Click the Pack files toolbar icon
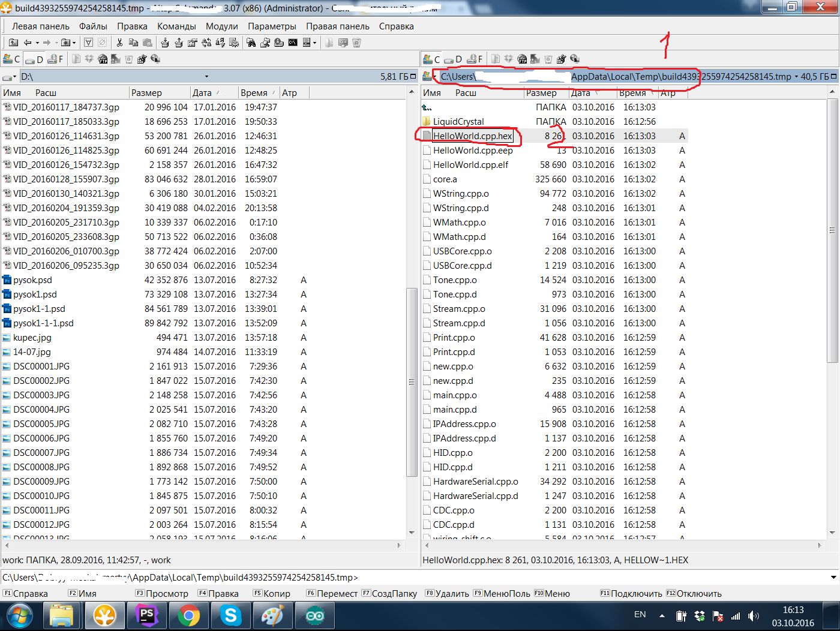The image size is (840, 631). pyautogui.click(x=165, y=43)
